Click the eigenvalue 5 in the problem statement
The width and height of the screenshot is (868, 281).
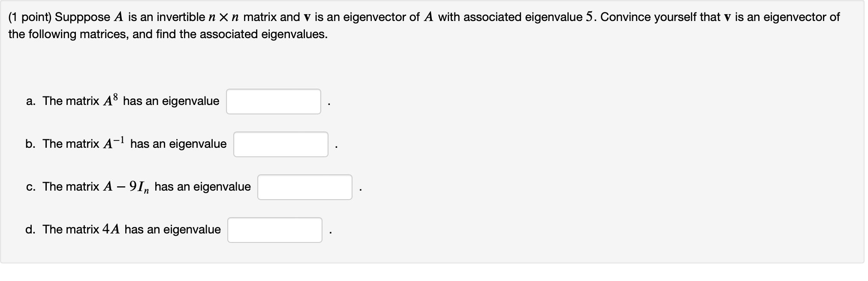[x=589, y=17]
